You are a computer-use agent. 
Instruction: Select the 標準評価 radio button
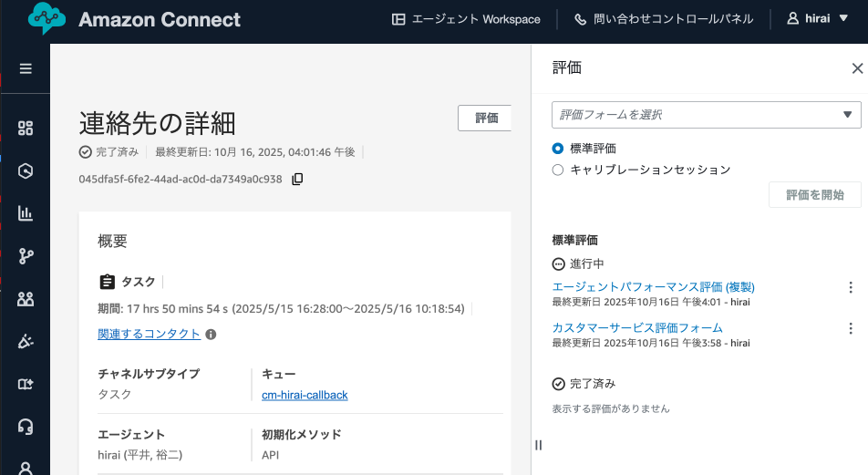point(558,149)
